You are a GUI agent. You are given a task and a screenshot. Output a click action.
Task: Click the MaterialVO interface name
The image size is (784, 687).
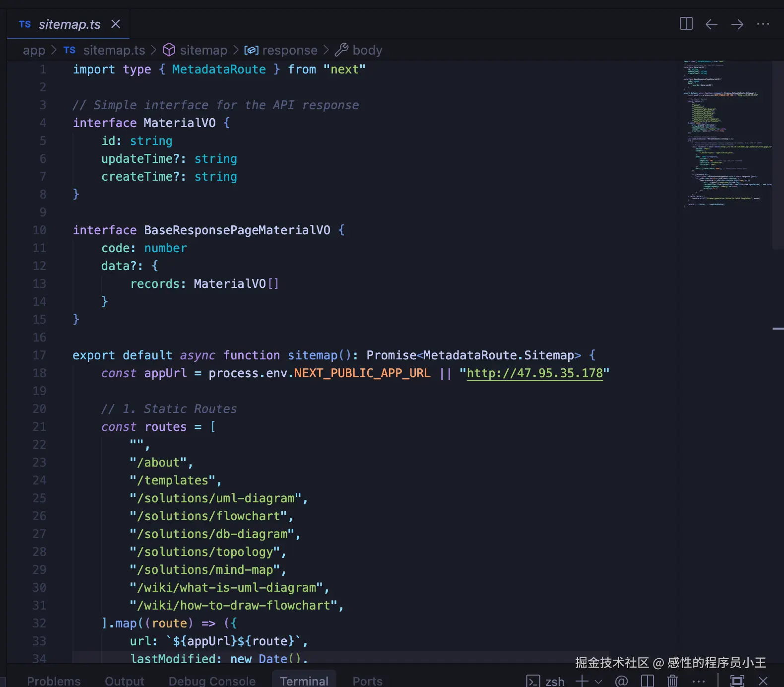coord(180,123)
